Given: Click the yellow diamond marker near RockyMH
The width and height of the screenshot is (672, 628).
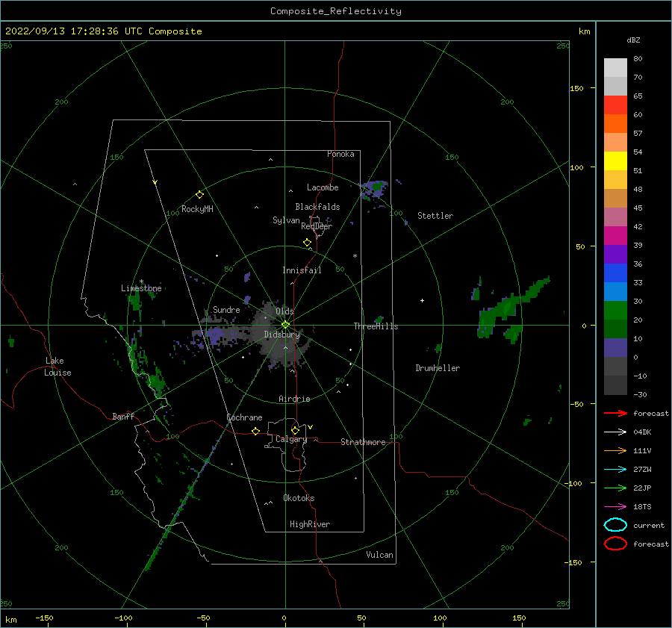Looking at the screenshot, I should point(199,195).
